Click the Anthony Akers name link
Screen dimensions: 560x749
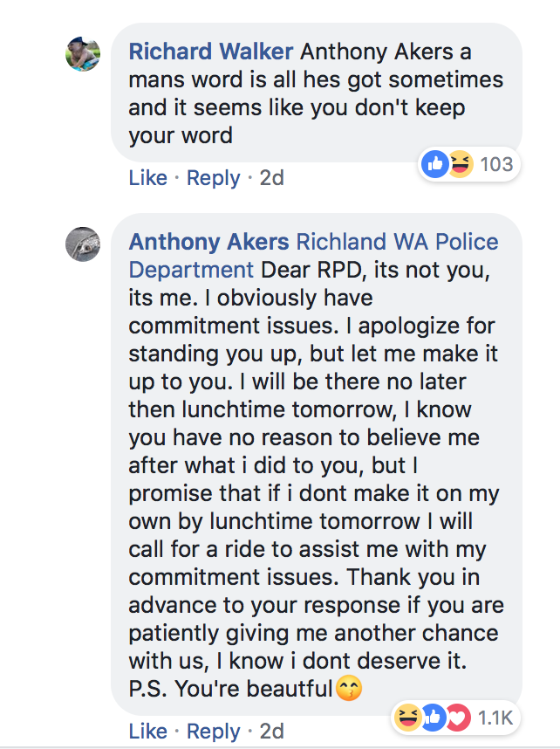(208, 242)
